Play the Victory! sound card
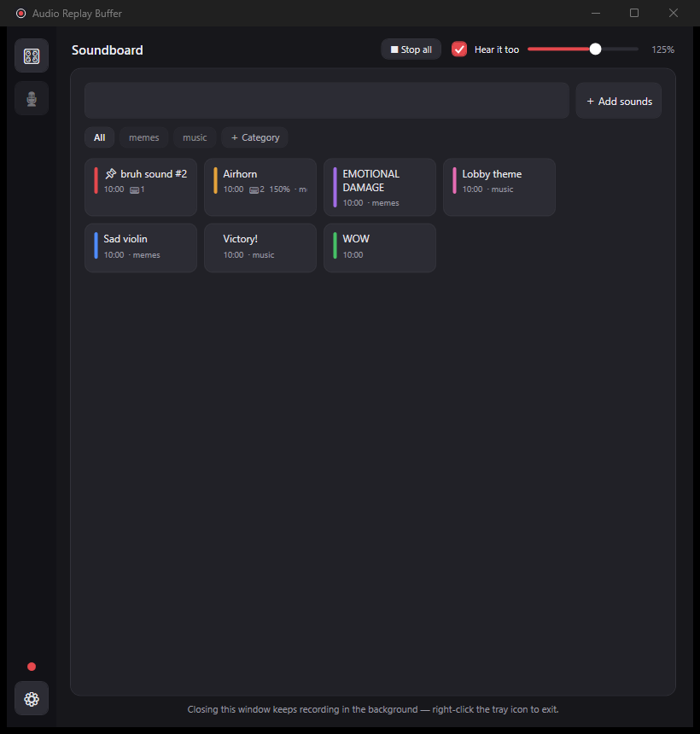 (260, 248)
